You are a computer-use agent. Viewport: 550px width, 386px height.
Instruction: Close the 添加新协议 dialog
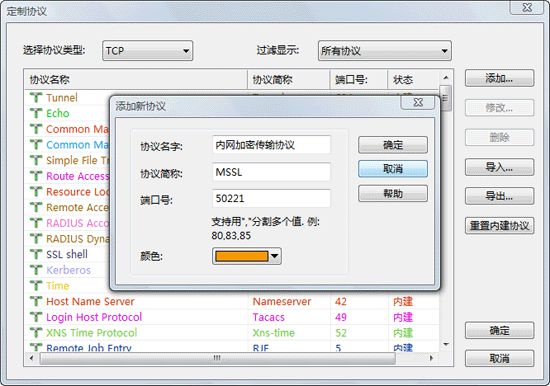(x=418, y=102)
